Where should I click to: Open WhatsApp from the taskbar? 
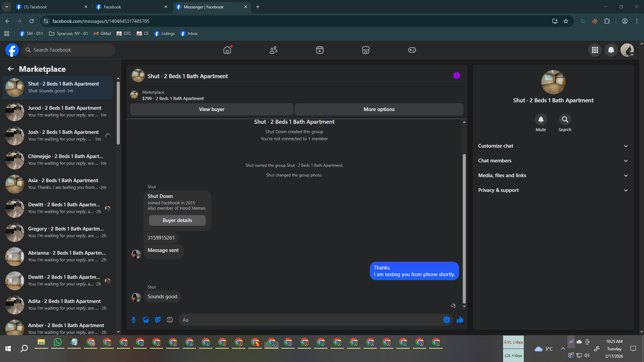[x=58, y=342]
